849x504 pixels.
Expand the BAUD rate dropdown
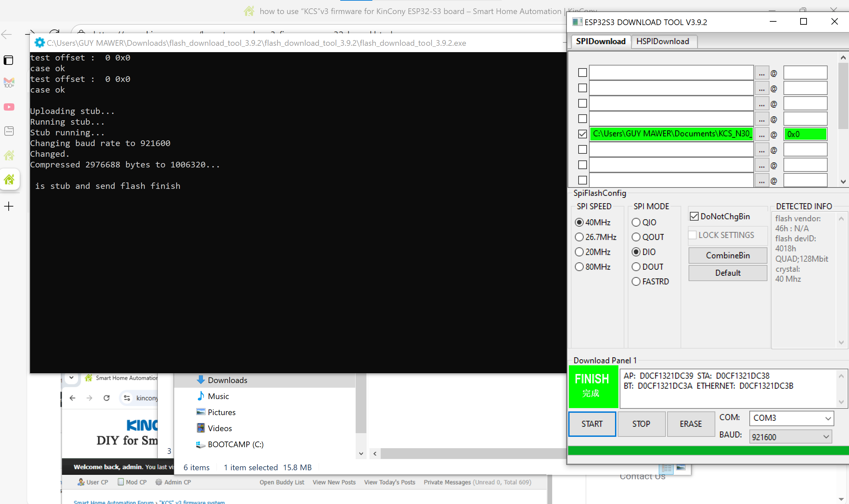click(x=790, y=437)
